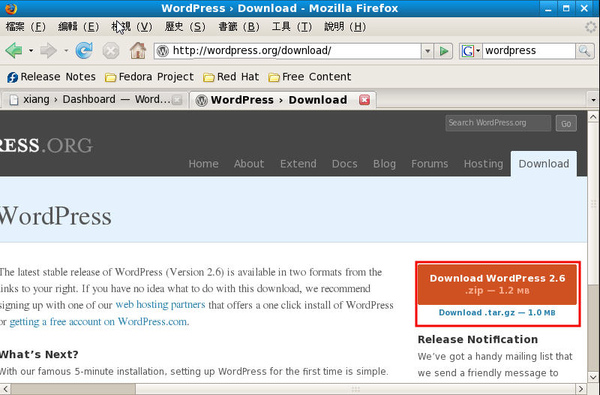Open the 說明 (H) menu
600x395 pixels.
[345, 27]
